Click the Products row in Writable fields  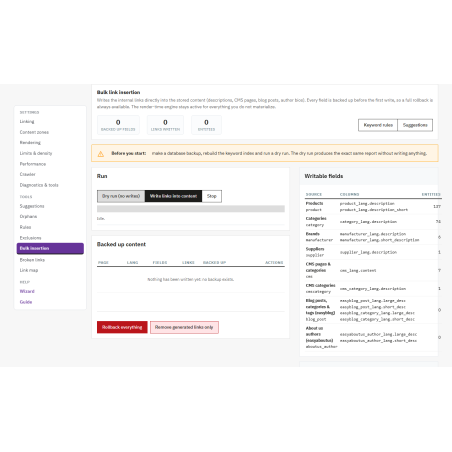[x=373, y=207]
